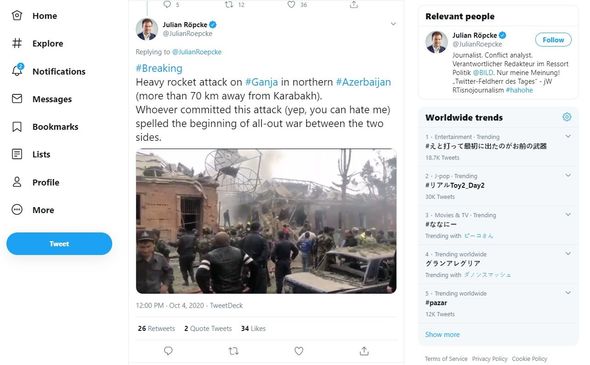Screen dimensions: 590x365
Task: Expand the tweet options chevron beside Julian Röpcke
Action: tap(393, 24)
